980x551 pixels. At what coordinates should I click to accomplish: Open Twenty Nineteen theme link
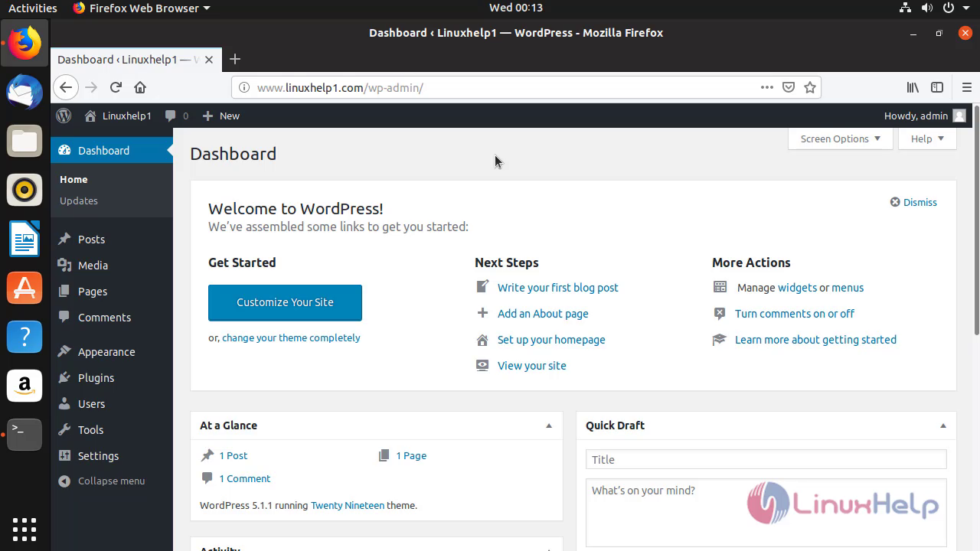(348, 505)
